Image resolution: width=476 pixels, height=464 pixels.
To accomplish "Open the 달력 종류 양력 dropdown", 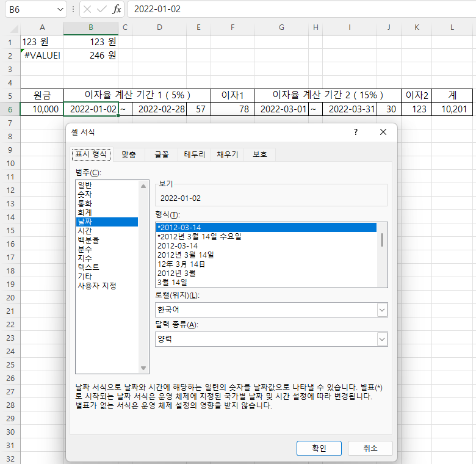I will [x=382, y=339].
